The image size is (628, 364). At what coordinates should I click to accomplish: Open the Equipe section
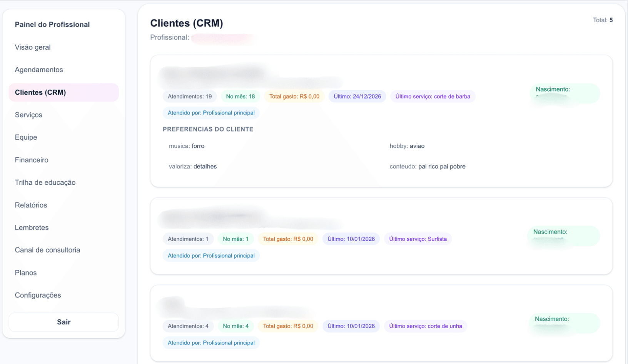[26, 137]
